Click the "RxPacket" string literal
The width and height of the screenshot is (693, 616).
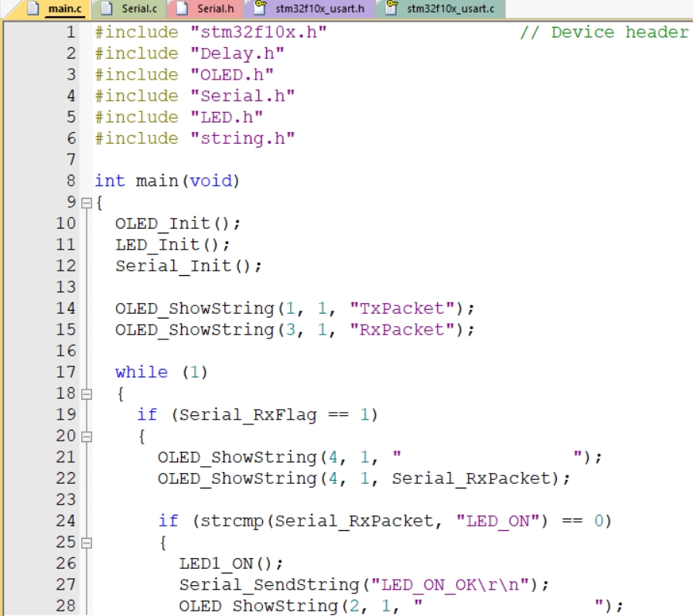402,329
